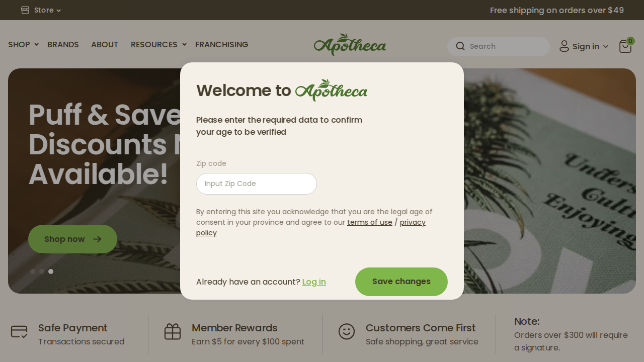
Task: Click the search magnifier icon
Action: click(460, 46)
